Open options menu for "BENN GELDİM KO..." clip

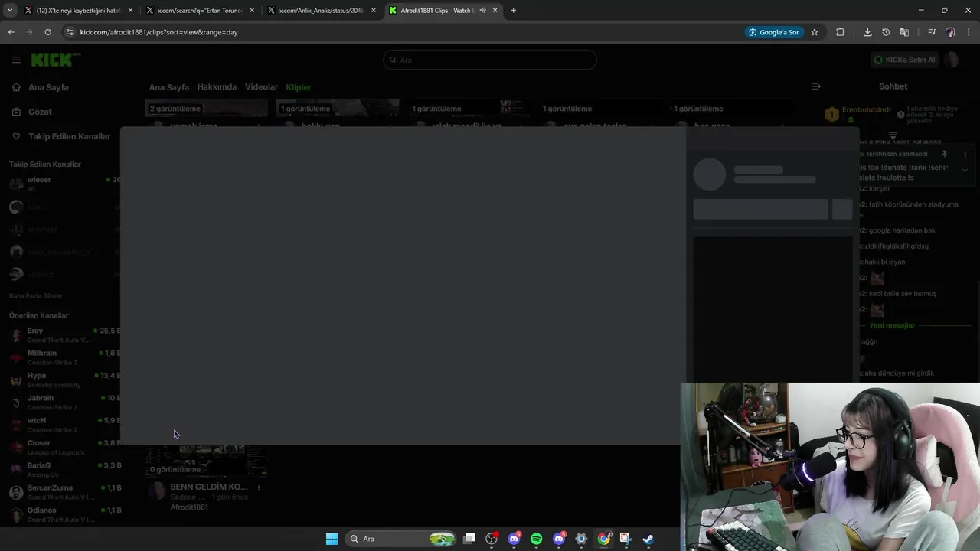(x=259, y=487)
